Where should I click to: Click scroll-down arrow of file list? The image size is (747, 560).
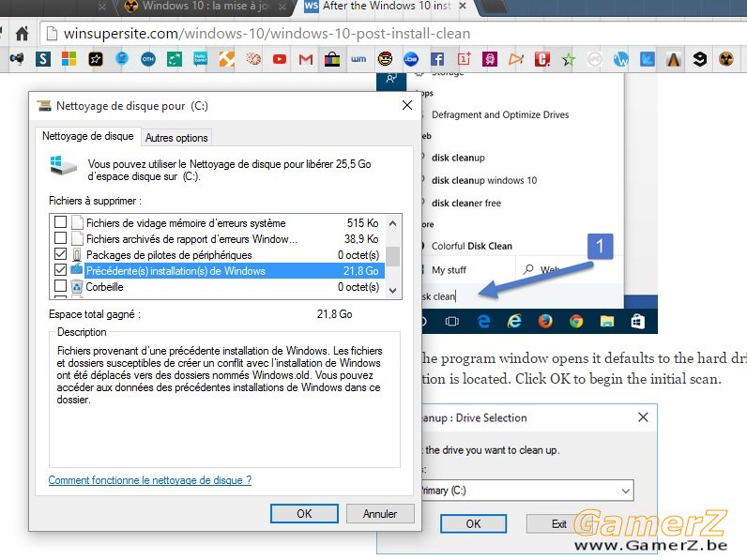point(392,290)
